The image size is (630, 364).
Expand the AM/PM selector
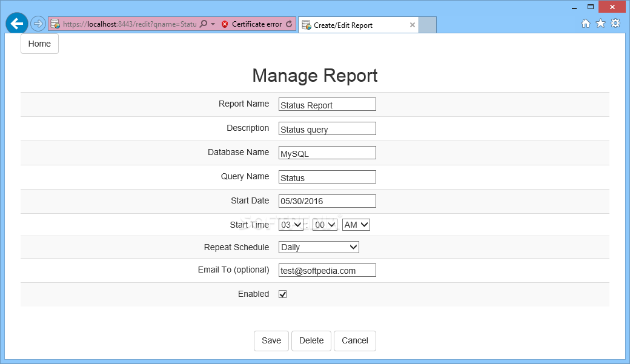point(356,225)
